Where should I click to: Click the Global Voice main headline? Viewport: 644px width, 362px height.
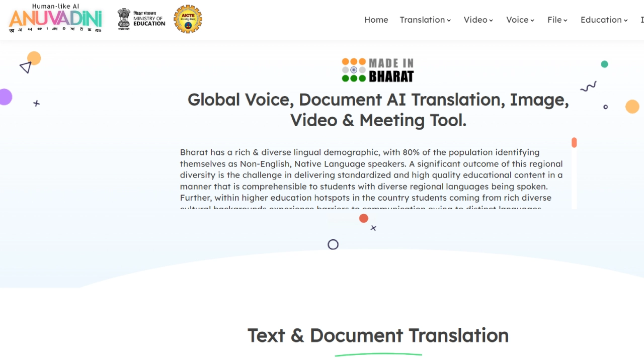pyautogui.click(x=378, y=110)
